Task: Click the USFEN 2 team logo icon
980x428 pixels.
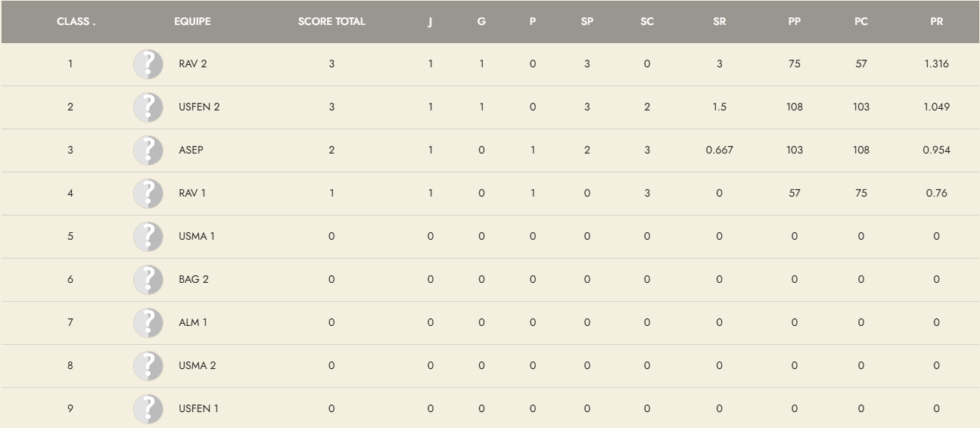Action: click(148, 107)
